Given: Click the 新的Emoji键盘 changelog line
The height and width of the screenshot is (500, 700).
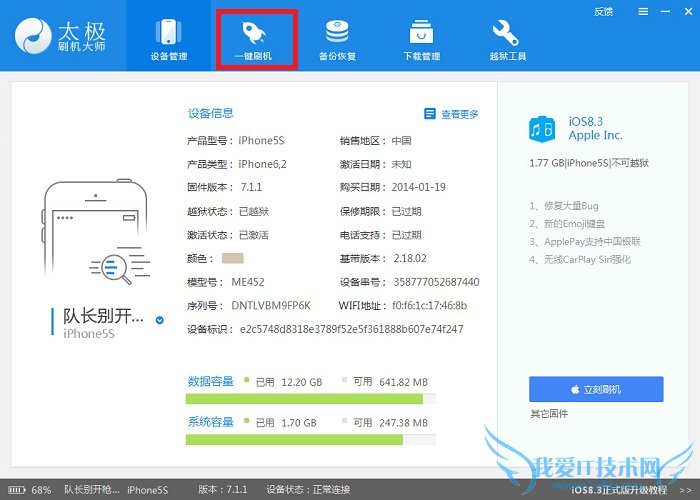Looking at the screenshot, I should [x=567, y=224].
